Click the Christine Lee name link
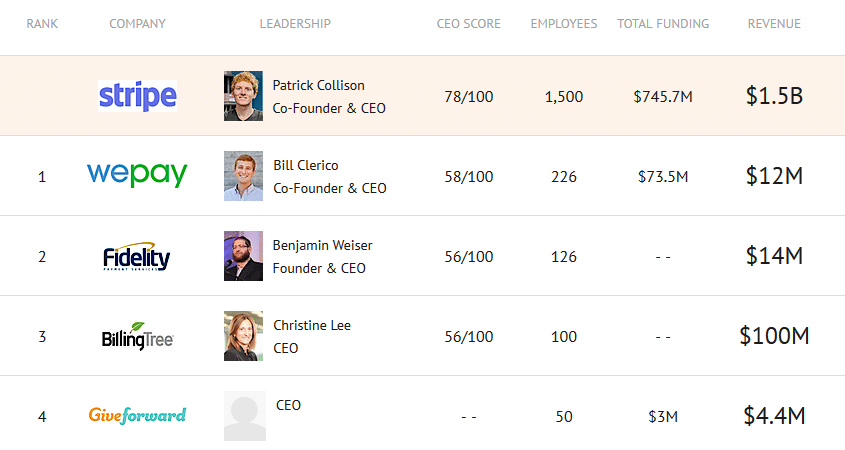The height and width of the screenshot is (450, 845). pos(312,325)
